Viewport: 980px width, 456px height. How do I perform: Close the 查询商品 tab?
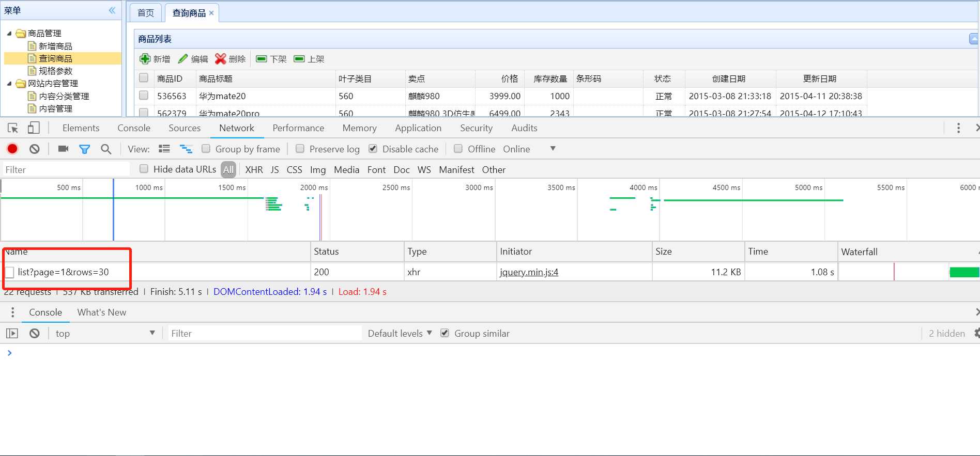pos(211,13)
